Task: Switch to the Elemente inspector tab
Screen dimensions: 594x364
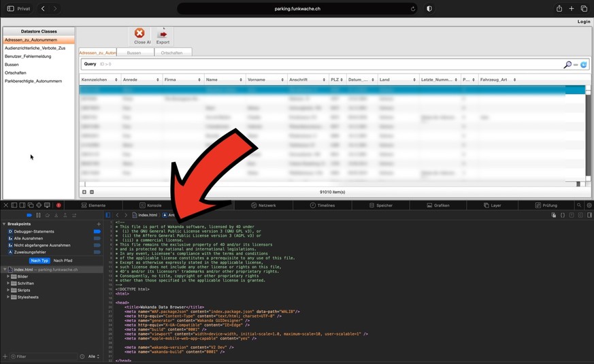Action: [x=93, y=205]
